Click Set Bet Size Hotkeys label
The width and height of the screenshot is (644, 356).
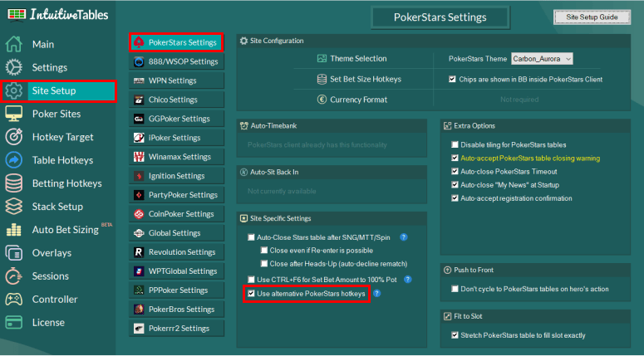tap(366, 79)
